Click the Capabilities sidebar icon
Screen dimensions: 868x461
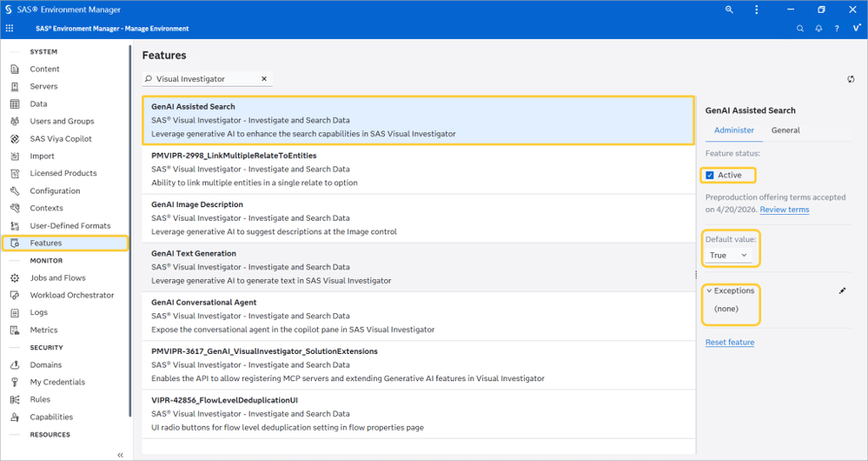pyautogui.click(x=15, y=418)
